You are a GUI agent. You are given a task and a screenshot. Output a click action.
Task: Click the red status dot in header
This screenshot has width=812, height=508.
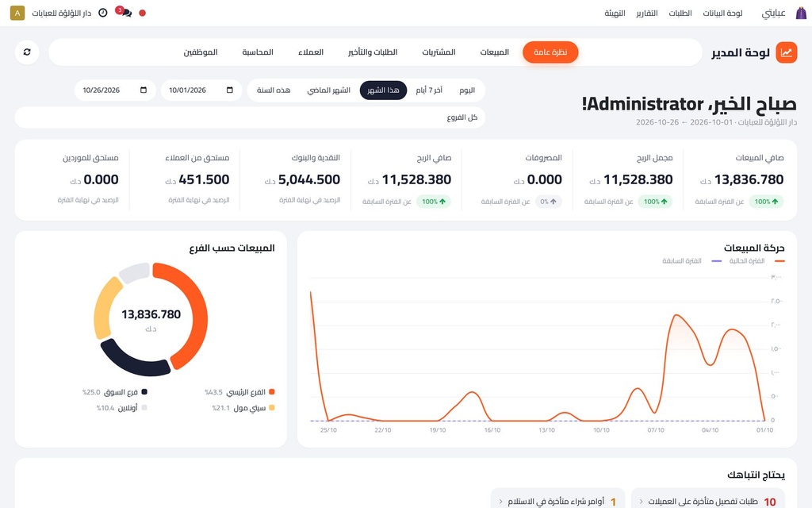143,13
